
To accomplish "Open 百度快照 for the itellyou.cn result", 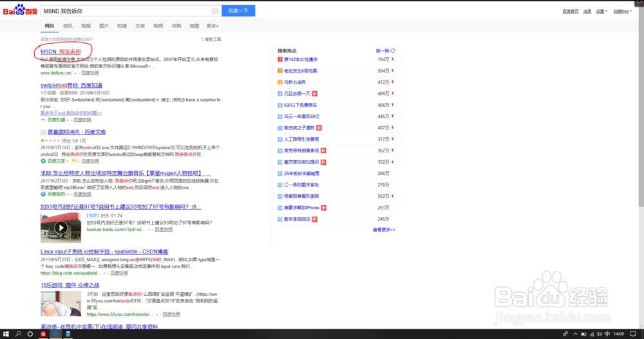I will pyautogui.click(x=90, y=73).
